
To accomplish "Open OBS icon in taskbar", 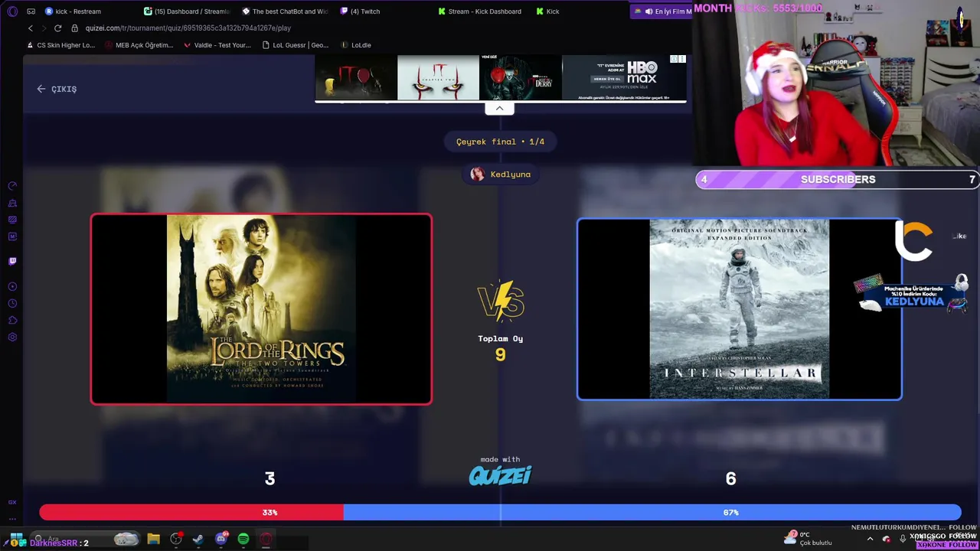I will (x=176, y=539).
